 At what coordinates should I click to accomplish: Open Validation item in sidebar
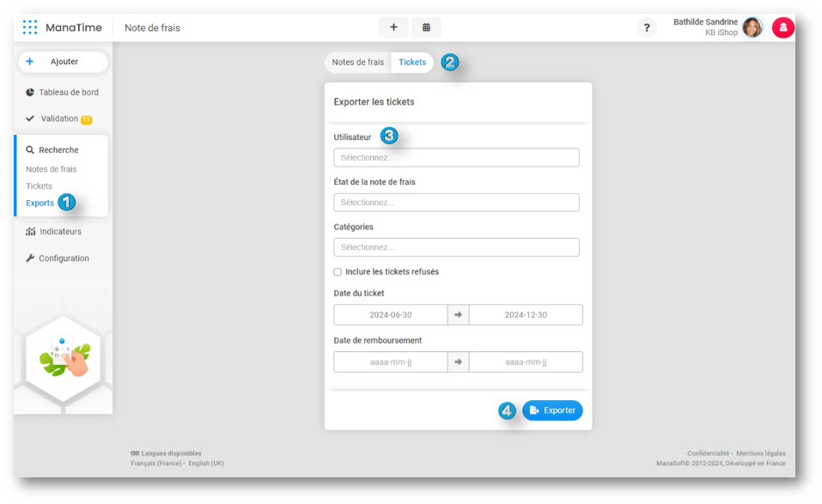point(59,118)
